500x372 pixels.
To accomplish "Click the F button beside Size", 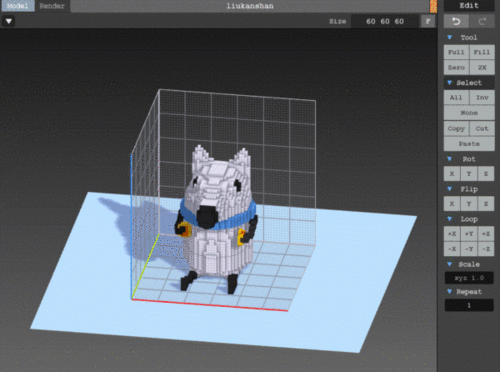I will [x=428, y=22].
